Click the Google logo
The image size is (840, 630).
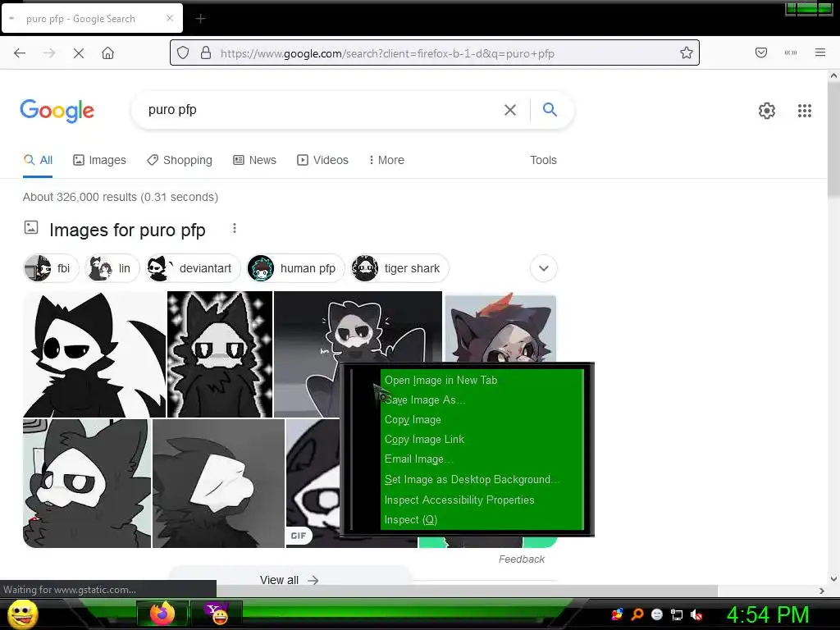[57, 111]
